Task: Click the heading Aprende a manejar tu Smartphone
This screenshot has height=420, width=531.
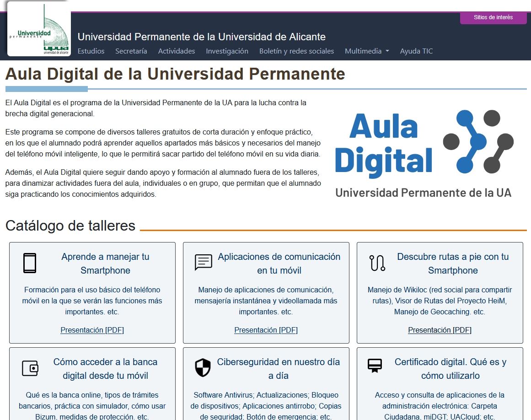Action: coord(105,264)
